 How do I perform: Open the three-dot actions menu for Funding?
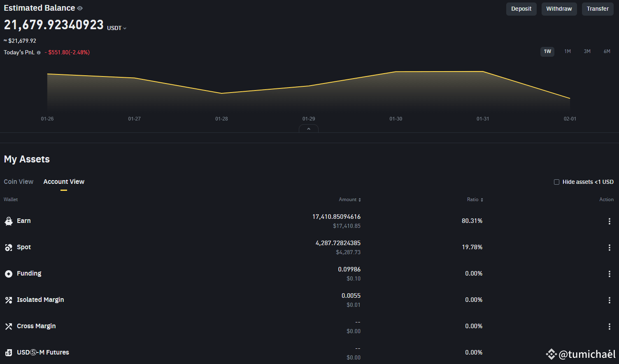pyautogui.click(x=610, y=274)
